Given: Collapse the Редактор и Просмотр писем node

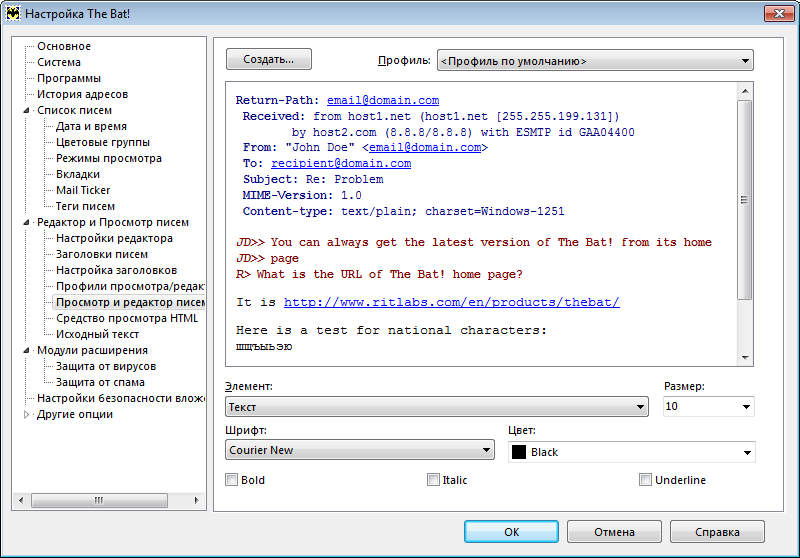Looking at the screenshot, I should click(x=27, y=222).
